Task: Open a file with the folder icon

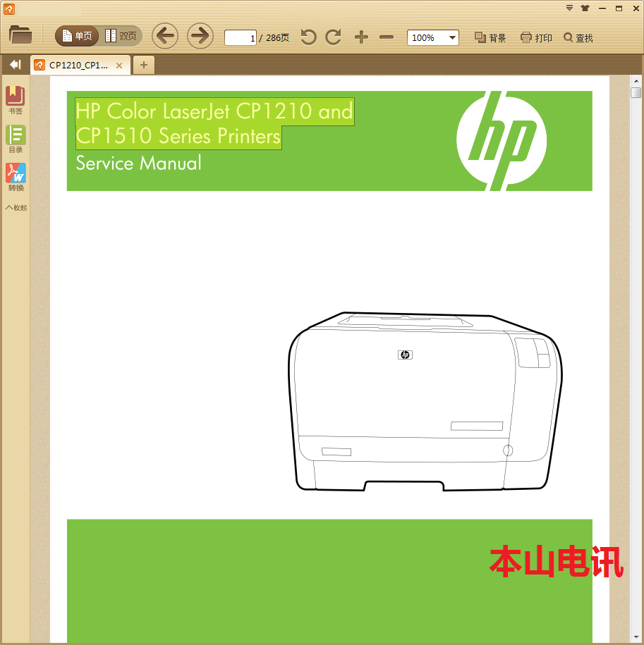Action: pos(20,35)
